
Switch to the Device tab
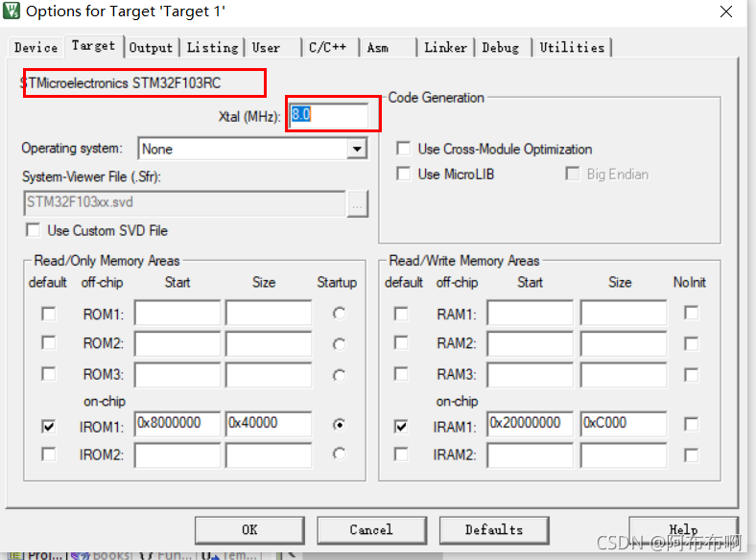pos(35,47)
